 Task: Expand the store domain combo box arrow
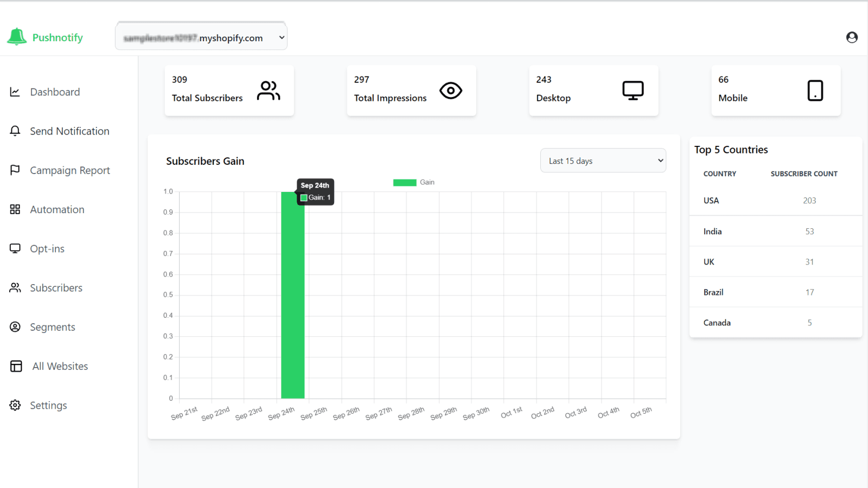pyautogui.click(x=280, y=36)
